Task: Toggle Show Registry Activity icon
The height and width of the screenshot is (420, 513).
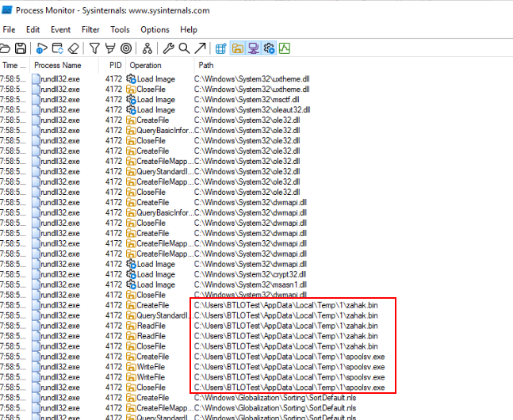Action: tap(221, 49)
